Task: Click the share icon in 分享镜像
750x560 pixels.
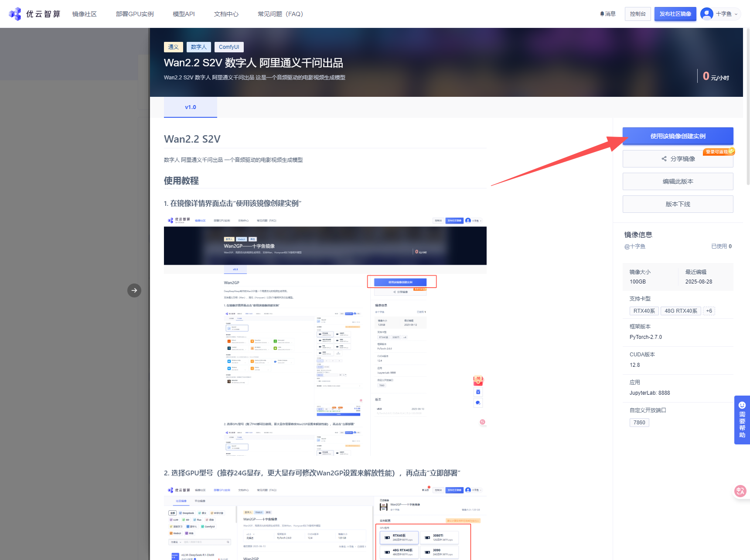Action: pyautogui.click(x=664, y=159)
